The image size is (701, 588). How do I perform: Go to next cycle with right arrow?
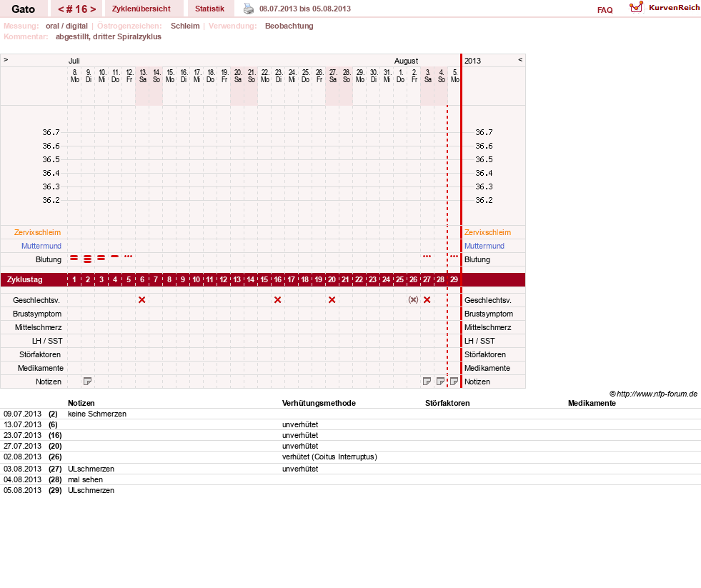pos(93,9)
